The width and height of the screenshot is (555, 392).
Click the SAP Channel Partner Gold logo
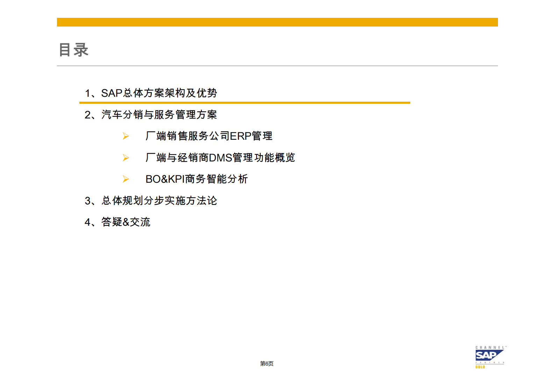pos(491,357)
